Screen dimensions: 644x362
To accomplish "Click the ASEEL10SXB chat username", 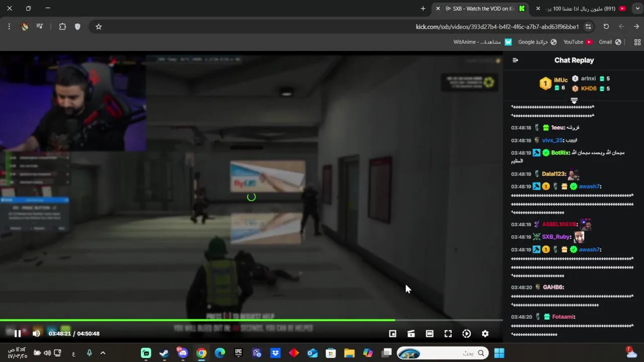I will pos(559,224).
